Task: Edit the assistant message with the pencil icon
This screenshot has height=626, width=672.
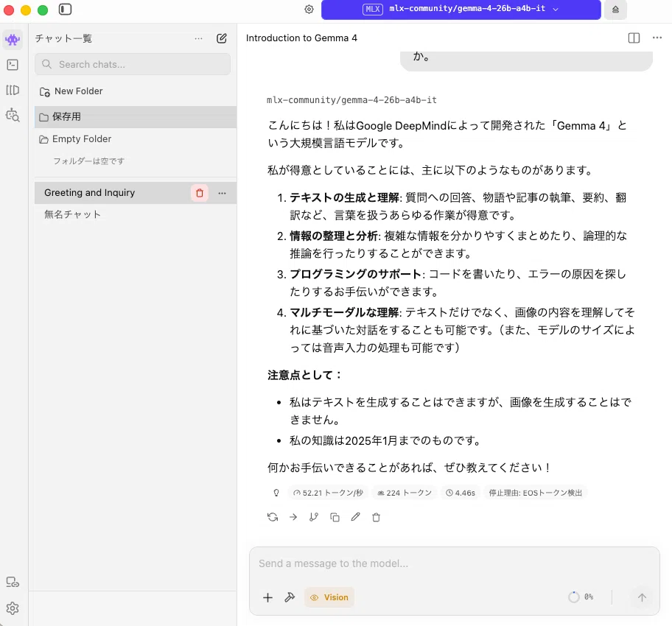Action: [355, 517]
